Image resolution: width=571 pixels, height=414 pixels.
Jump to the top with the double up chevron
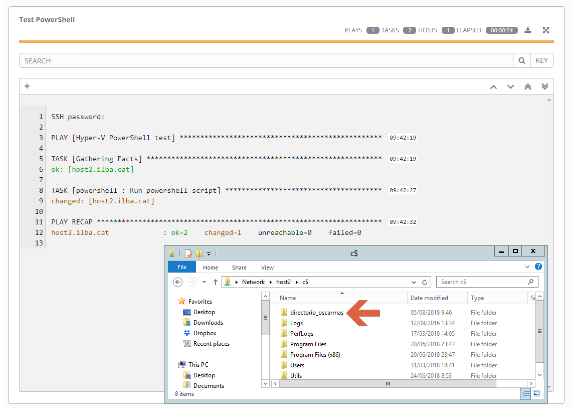[528, 87]
